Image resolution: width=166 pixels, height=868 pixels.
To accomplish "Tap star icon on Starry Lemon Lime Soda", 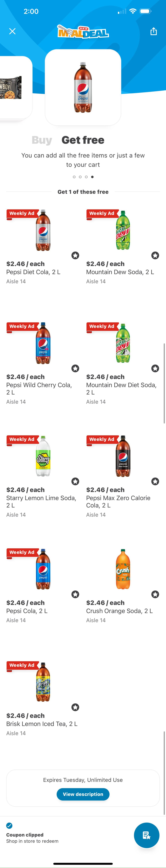I will (x=75, y=481).
